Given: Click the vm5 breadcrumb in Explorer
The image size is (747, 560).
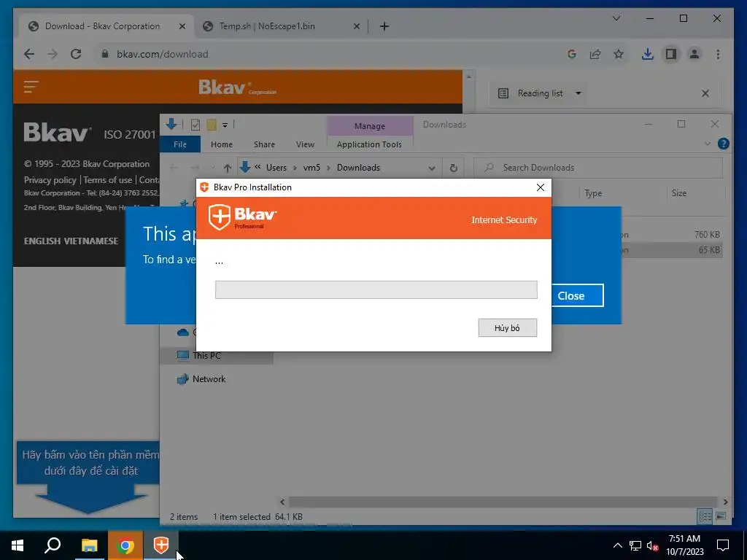Looking at the screenshot, I should (311, 168).
